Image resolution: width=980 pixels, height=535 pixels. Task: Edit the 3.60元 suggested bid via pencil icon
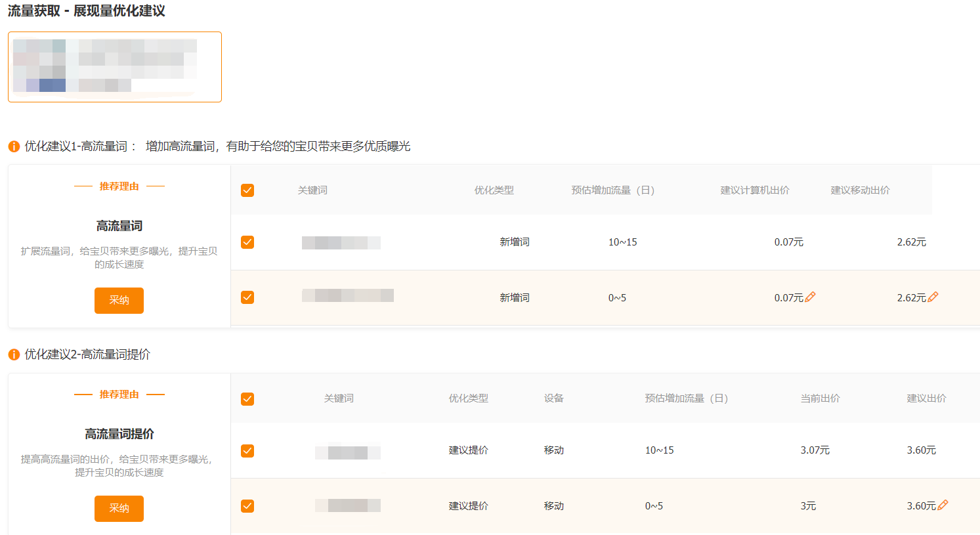[x=943, y=505]
